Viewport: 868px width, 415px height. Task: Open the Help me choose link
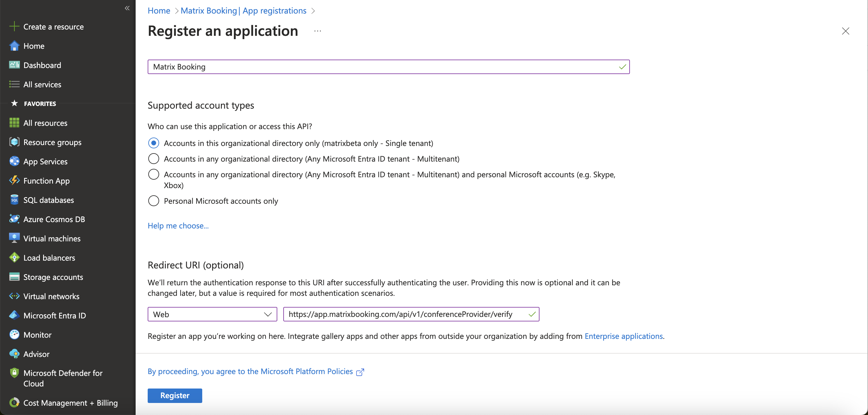click(x=178, y=226)
